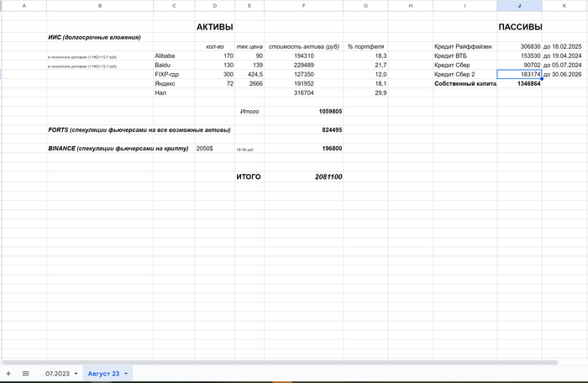Click the Binance value 196800
This screenshot has height=383, width=588.
pyautogui.click(x=304, y=149)
